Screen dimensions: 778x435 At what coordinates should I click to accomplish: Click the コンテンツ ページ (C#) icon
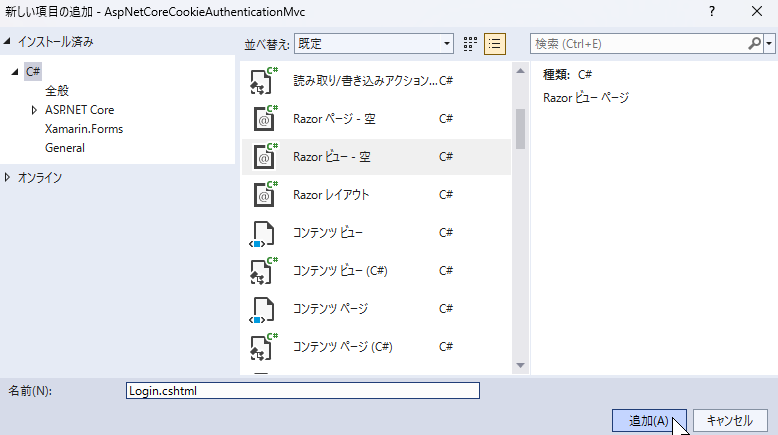(262, 347)
